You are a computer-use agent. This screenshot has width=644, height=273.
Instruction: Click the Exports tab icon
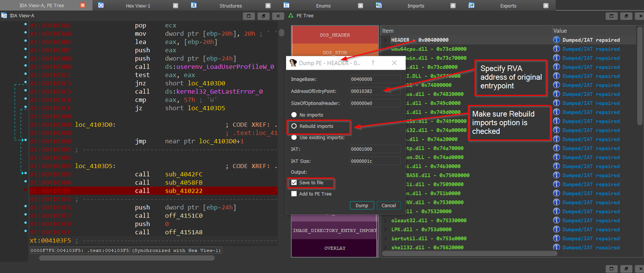pyautogui.click(x=471, y=5)
